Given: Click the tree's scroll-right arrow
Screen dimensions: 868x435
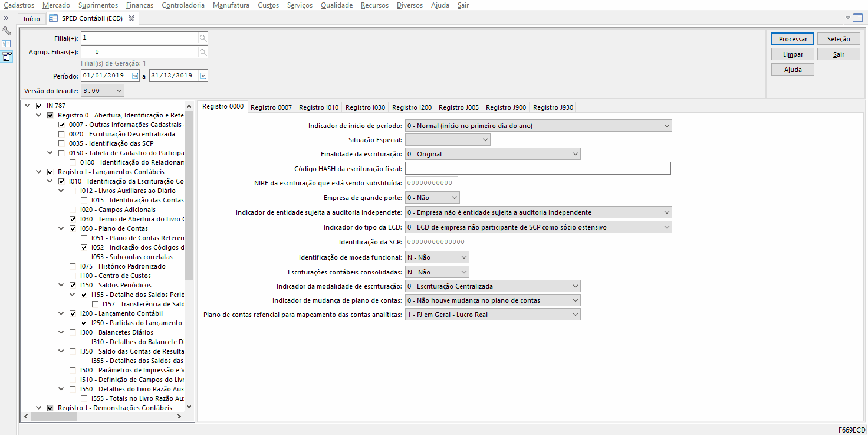Looking at the screenshot, I should 179,417.
